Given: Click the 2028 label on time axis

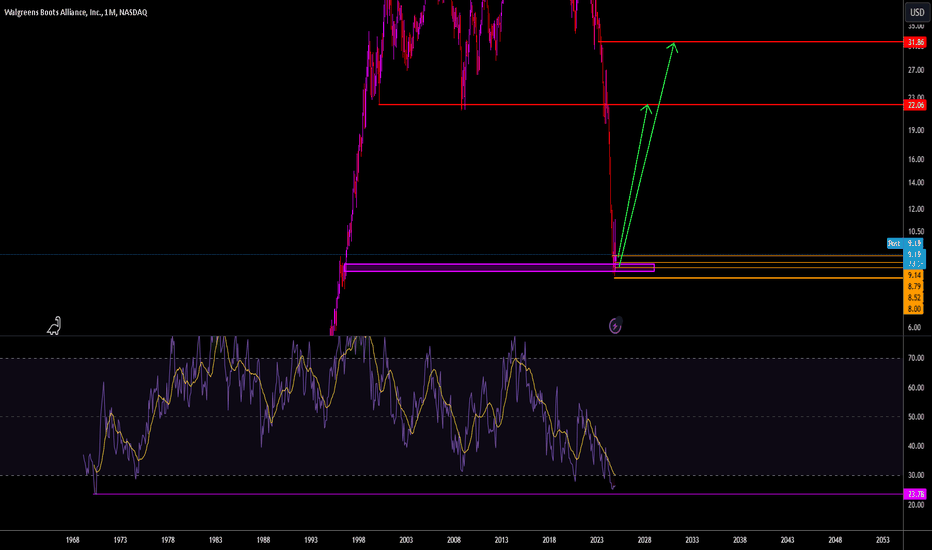Looking at the screenshot, I should tap(644, 540).
